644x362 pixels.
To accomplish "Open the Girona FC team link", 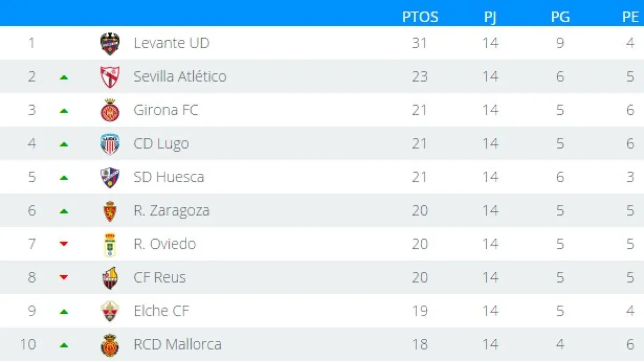I will click(166, 110).
